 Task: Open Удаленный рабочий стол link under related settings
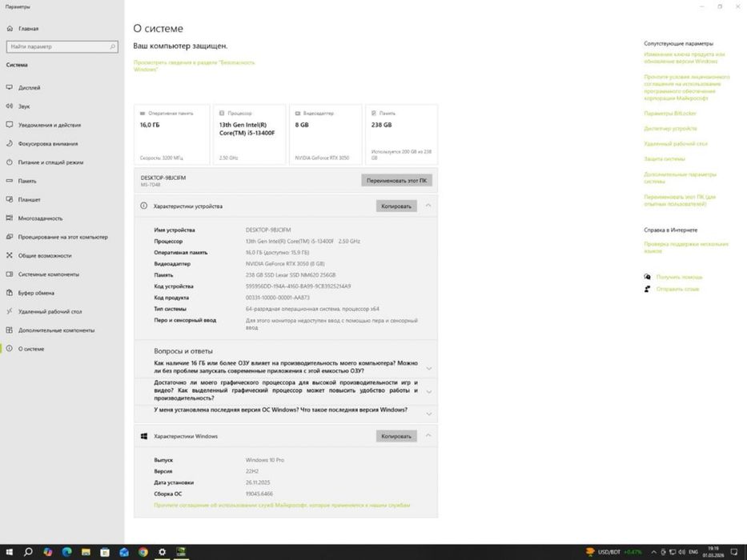coord(676,144)
